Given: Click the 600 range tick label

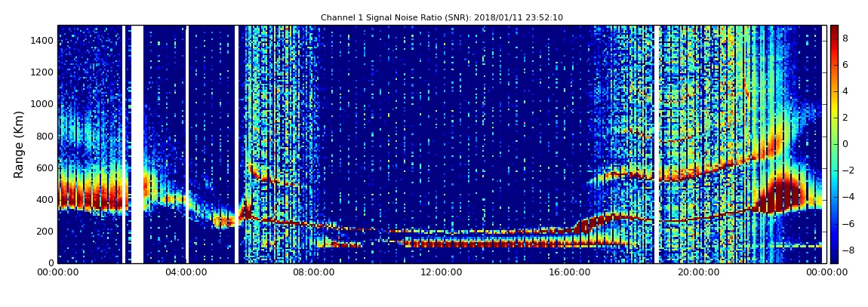Looking at the screenshot, I should coord(46,167).
